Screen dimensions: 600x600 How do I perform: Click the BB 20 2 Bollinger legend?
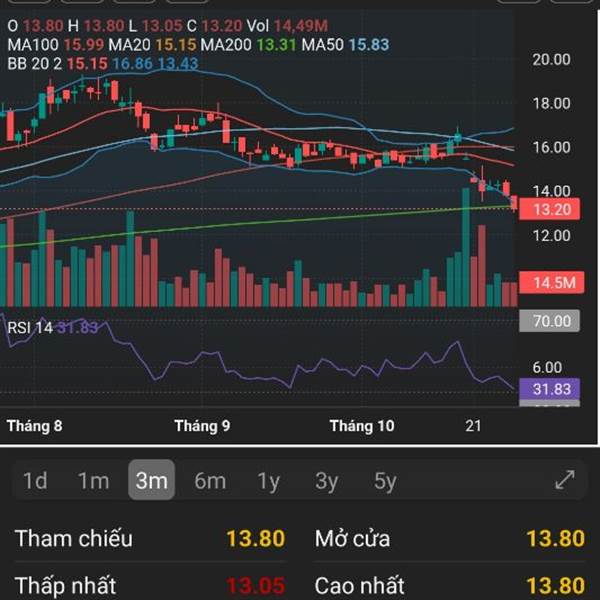pos(103,64)
